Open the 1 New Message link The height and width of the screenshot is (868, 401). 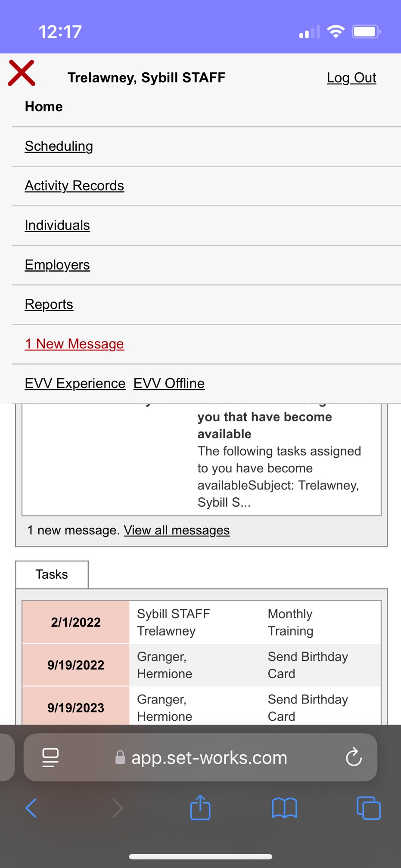coord(74,344)
